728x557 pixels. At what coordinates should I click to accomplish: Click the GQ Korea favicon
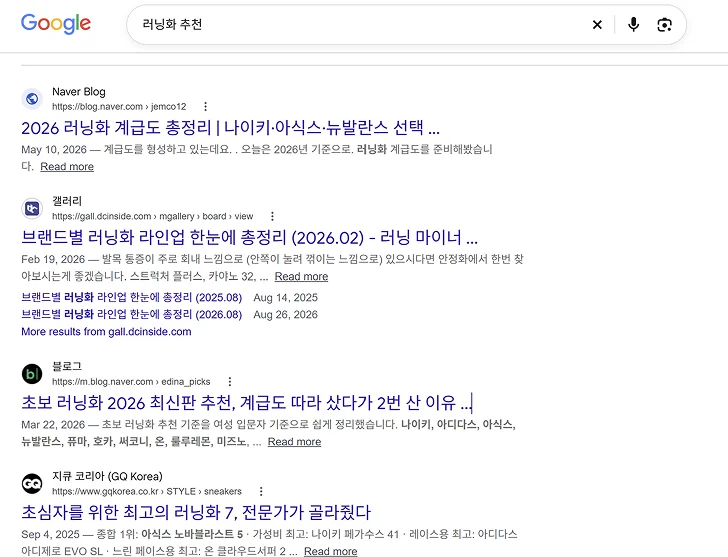(32, 484)
